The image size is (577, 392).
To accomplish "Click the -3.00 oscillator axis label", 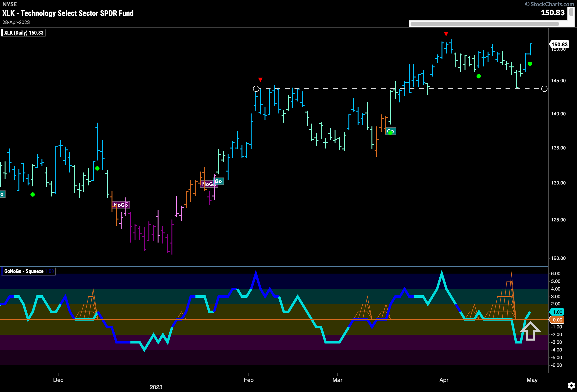I will click(556, 342).
